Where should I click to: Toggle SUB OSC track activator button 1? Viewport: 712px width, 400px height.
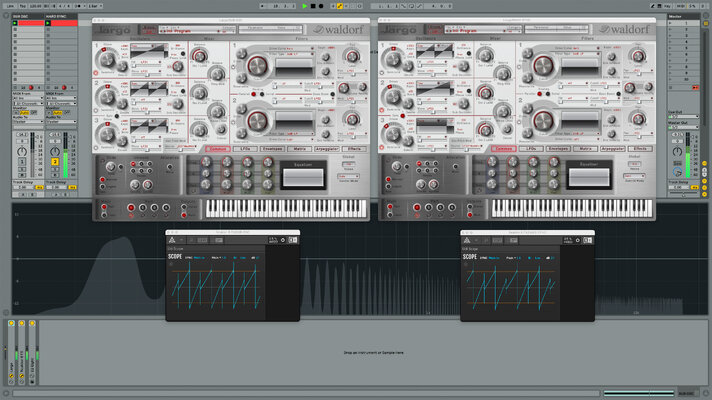[x=22, y=162]
